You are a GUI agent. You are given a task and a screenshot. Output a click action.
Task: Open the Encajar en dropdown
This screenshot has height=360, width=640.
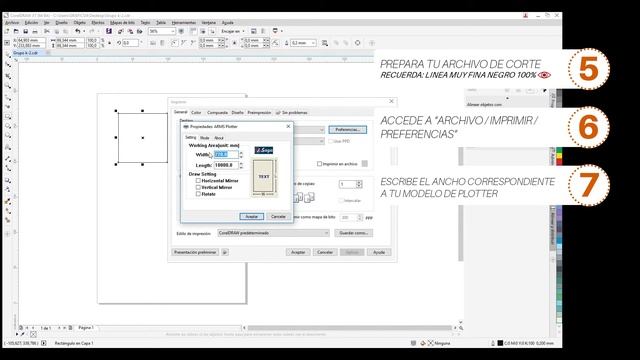[x=243, y=31]
